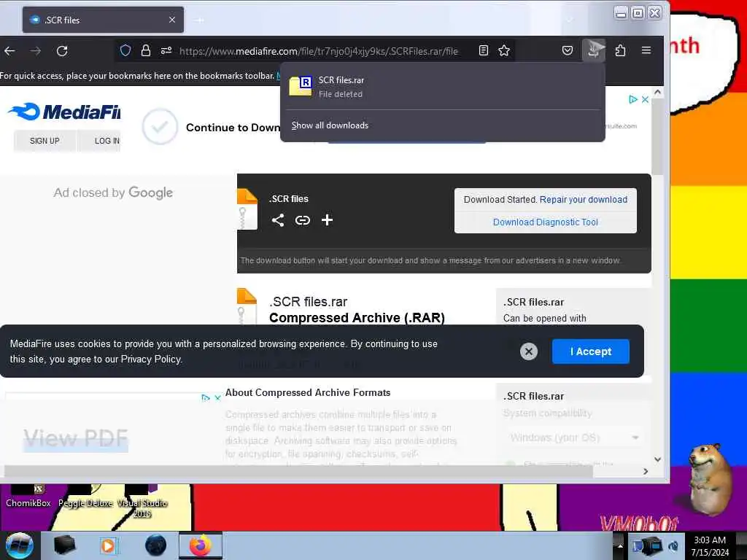Click the AdChoices icon at top right
This screenshot has height=560, width=747.
pyautogui.click(x=633, y=99)
